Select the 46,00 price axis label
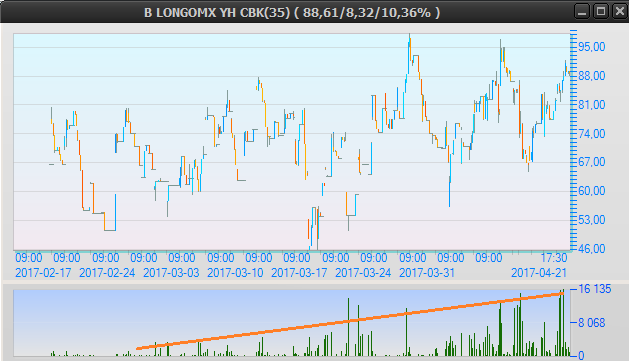This screenshot has width=629, height=361. [592, 249]
